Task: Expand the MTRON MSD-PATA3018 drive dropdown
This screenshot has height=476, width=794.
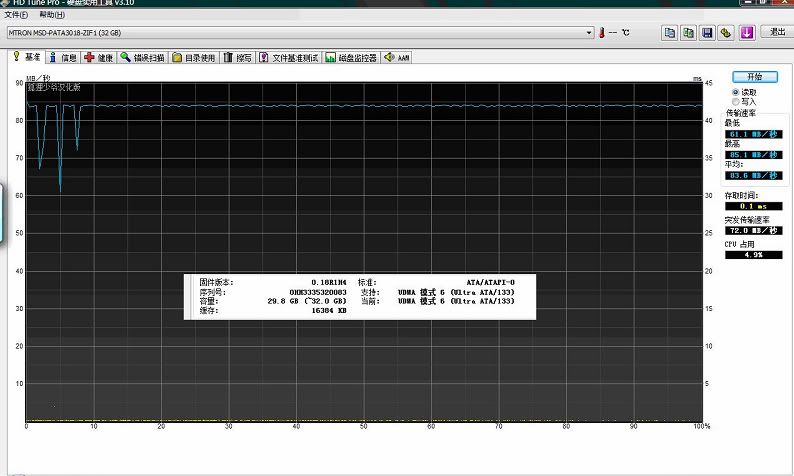Action: pyautogui.click(x=588, y=32)
